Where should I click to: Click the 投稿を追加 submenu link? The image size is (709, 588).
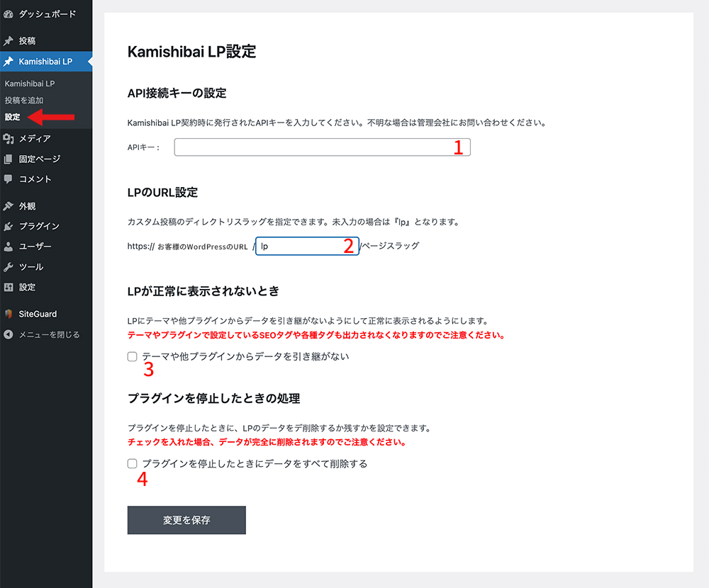[x=24, y=101]
